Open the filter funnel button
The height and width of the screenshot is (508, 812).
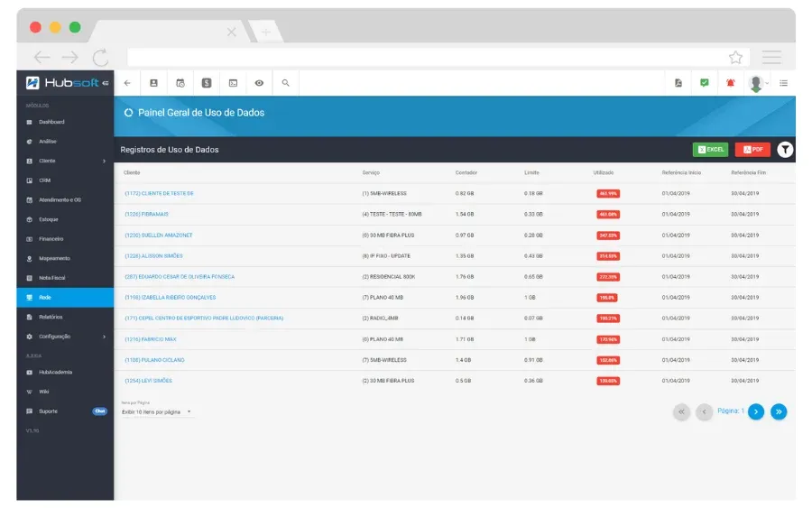(785, 150)
